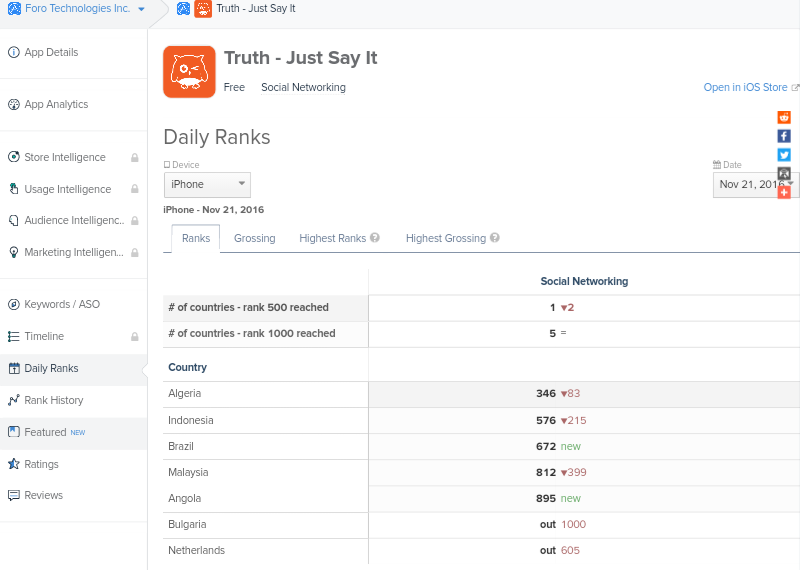The image size is (800, 570).
Task: Open the Rank History sidebar page
Action: point(54,400)
